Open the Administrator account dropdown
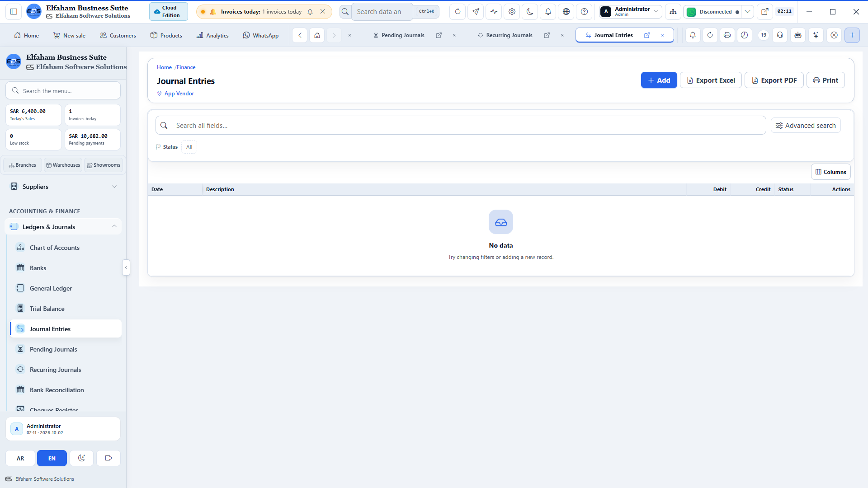 631,12
